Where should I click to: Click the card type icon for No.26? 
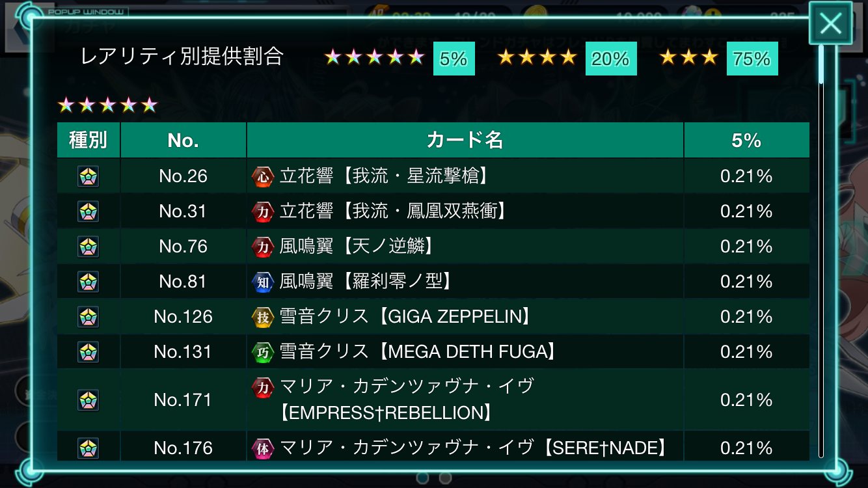88,176
